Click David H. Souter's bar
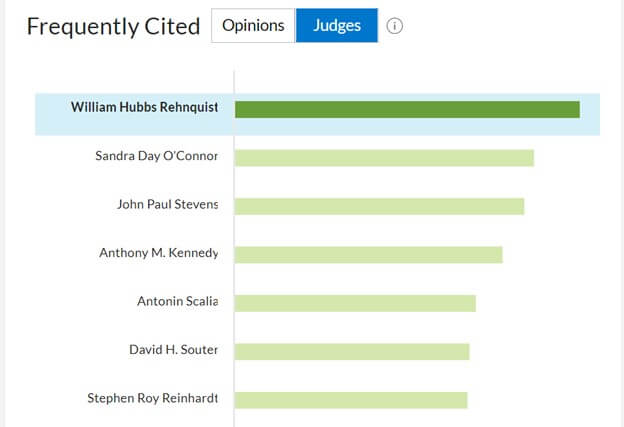Viewport: 624px width, 427px height. pyautogui.click(x=352, y=351)
